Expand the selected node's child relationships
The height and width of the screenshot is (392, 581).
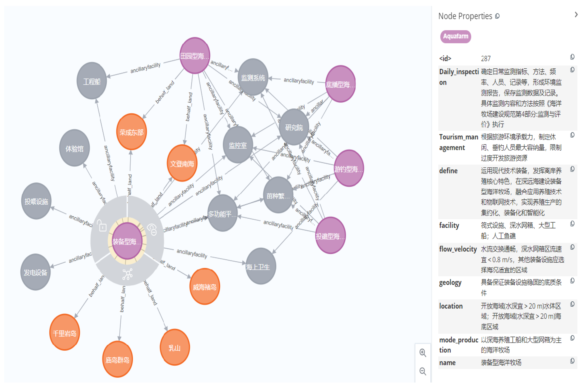point(127,274)
